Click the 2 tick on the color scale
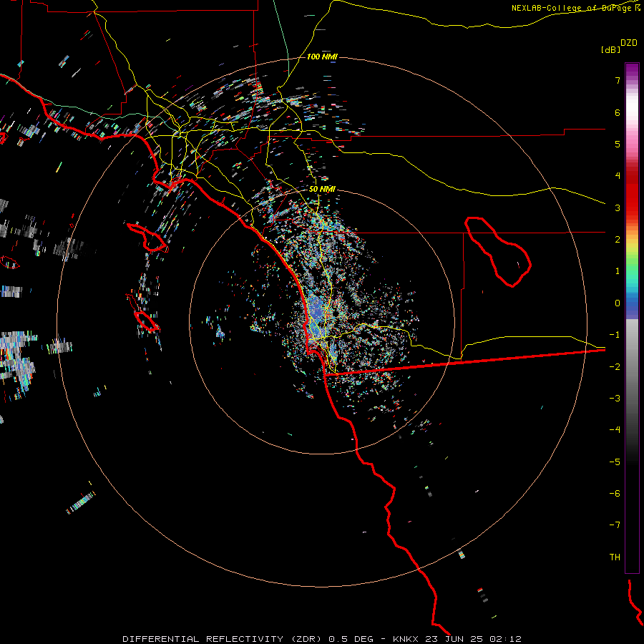644x644 pixels. pyautogui.click(x=618, y=240)
